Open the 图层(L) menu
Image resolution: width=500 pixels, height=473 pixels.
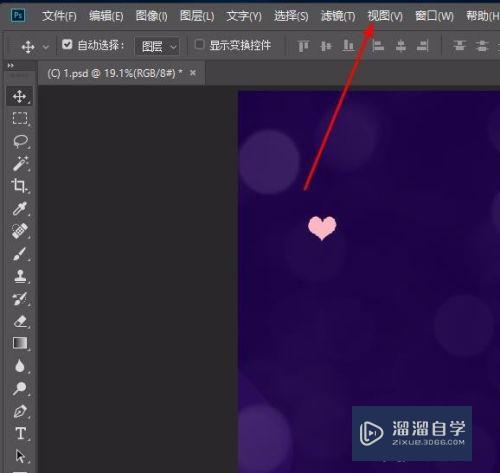197,16
